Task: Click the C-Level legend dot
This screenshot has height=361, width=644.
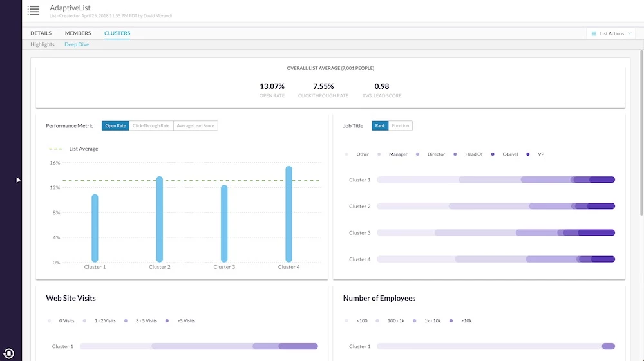Action: (x=493, y=154)
